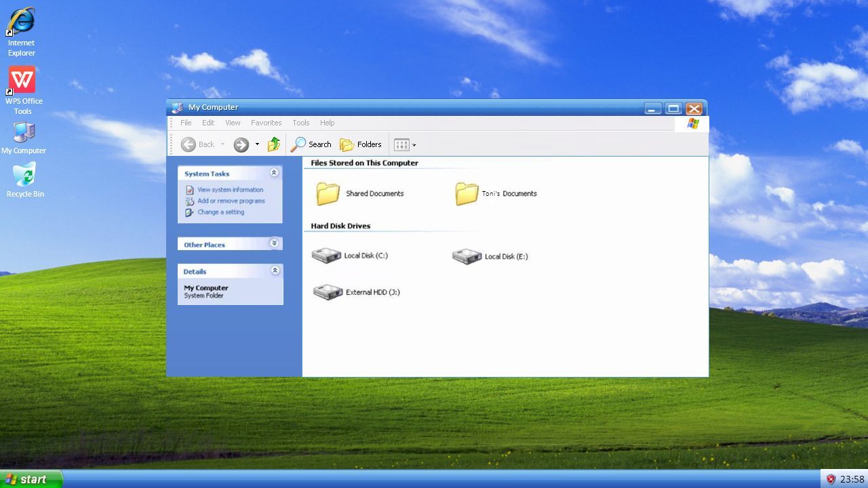
Task: Click the Shared Documents label
Action: pos(375,194)
